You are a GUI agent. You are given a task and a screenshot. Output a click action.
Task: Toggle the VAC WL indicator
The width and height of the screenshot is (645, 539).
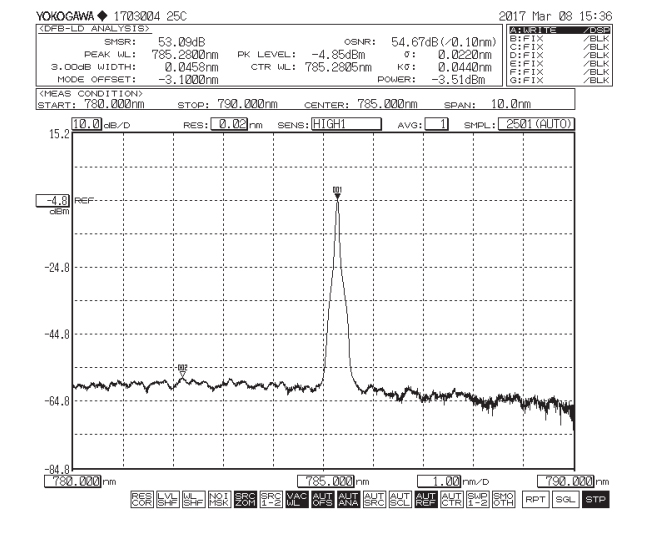point(297,499)
